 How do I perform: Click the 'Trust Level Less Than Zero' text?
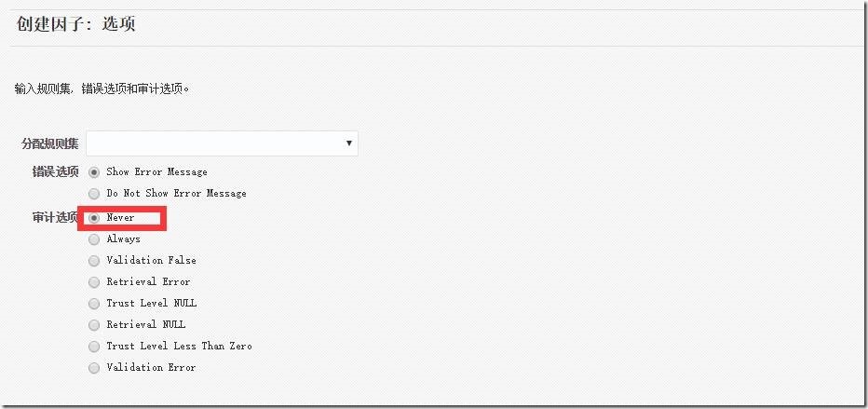(180, 346)
